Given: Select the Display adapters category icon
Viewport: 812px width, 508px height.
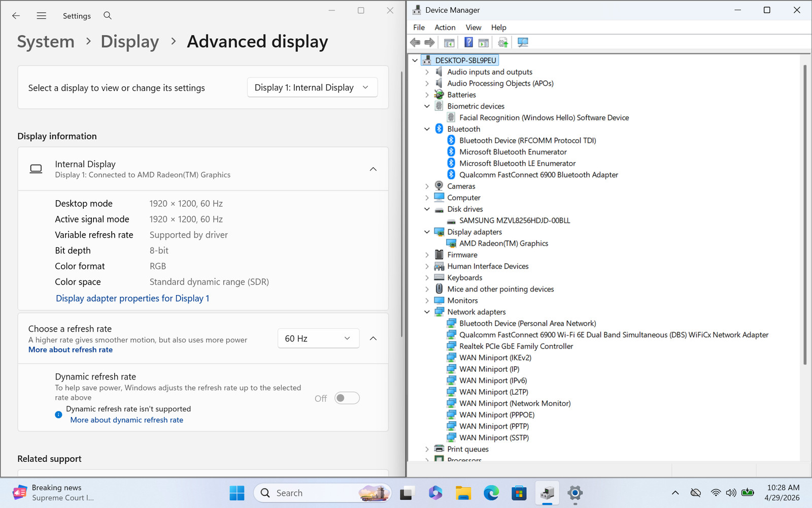Looking at the screenshot, I should click(439, 232).
